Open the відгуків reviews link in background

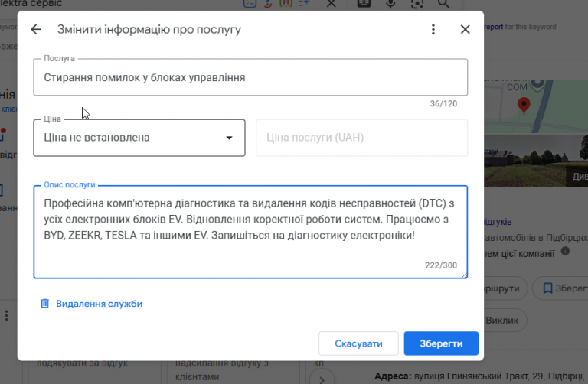click(498, 222)
